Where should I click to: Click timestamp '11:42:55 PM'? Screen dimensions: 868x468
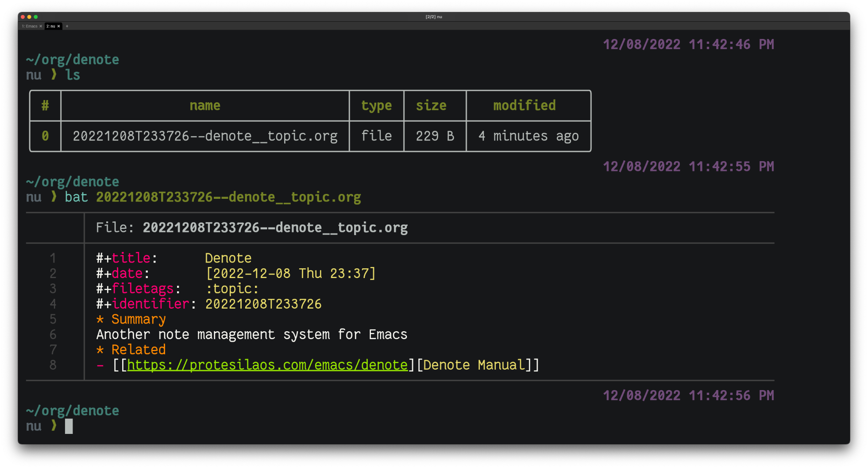point(732,166)
